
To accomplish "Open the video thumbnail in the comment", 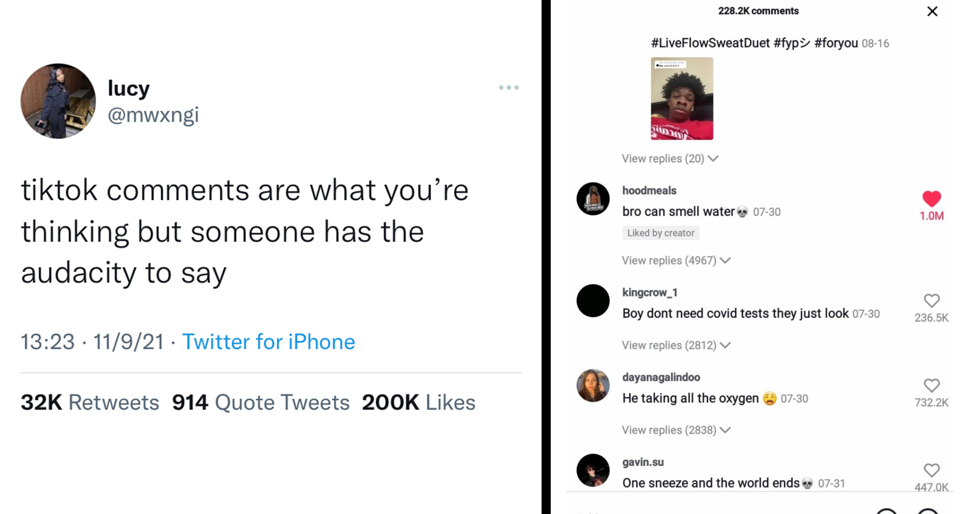I will 682,98.
